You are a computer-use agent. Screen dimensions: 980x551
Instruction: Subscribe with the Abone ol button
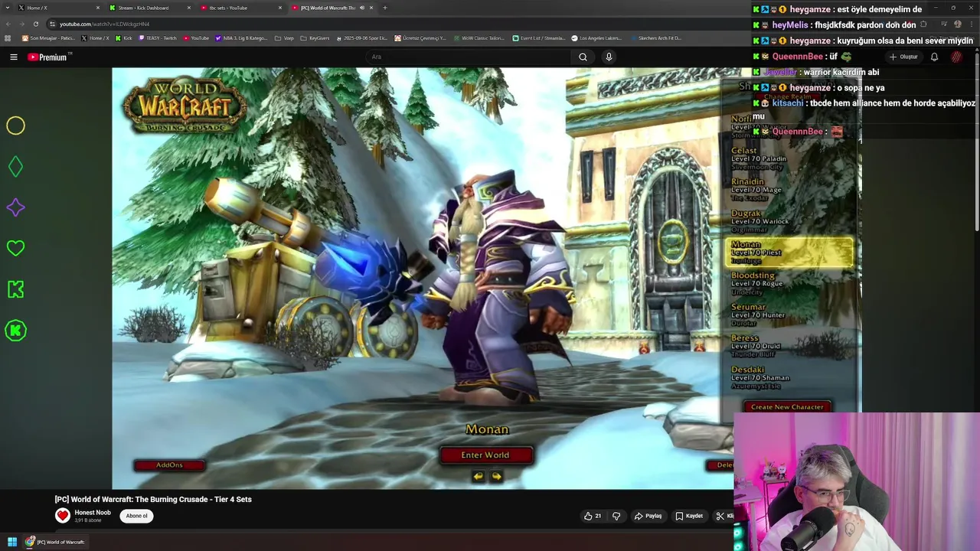coord(136,516)
